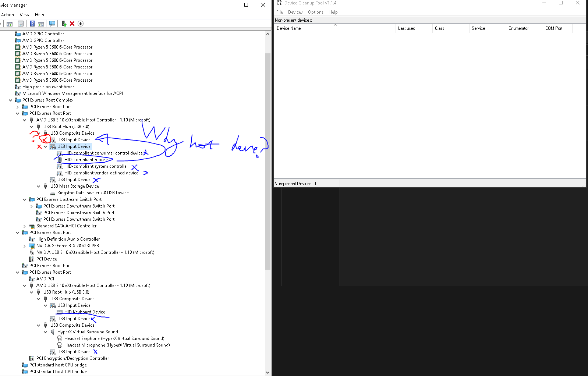Toggle the Show/Hide Console Tree icon
588x376 pixels.
pyautogui.click(x=10, y=24)
